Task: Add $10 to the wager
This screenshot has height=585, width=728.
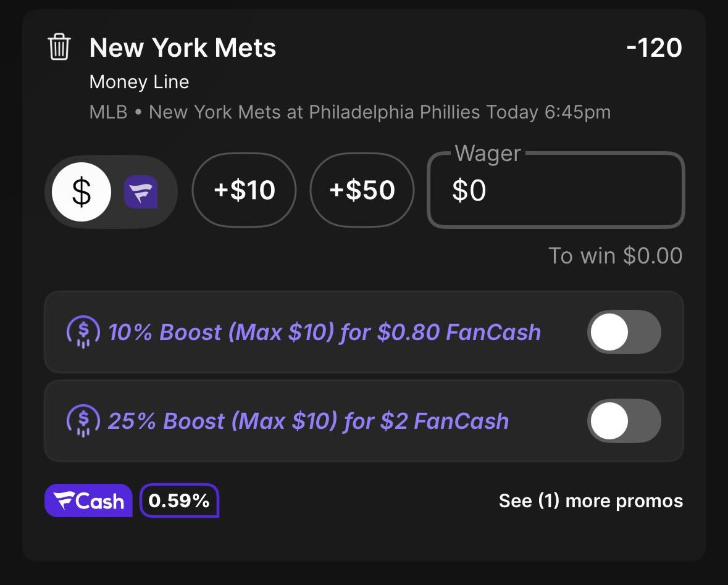Action: [245, 190]
